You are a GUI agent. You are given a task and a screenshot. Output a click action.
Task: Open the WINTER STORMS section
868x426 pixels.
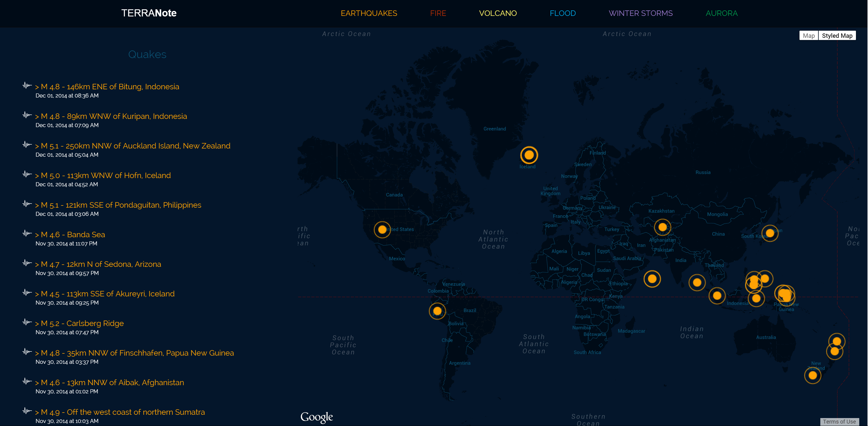tap(640, 13)
